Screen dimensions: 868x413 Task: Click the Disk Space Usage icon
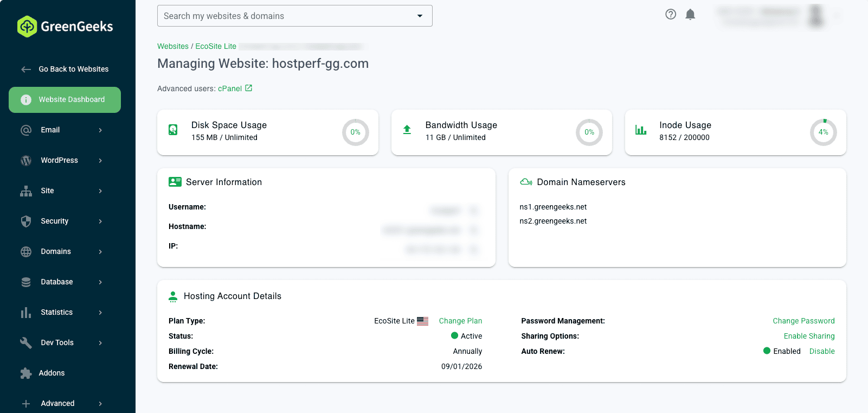coord(173,130)
